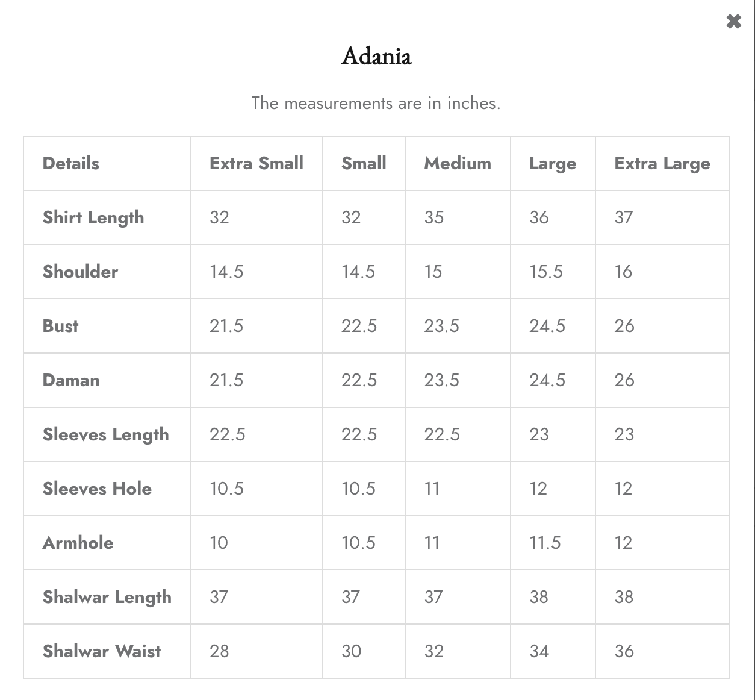The width and height of the screenshot is (755, 700).
Task: Click the Sleeves Hole row label
Action: click(97, 489)
